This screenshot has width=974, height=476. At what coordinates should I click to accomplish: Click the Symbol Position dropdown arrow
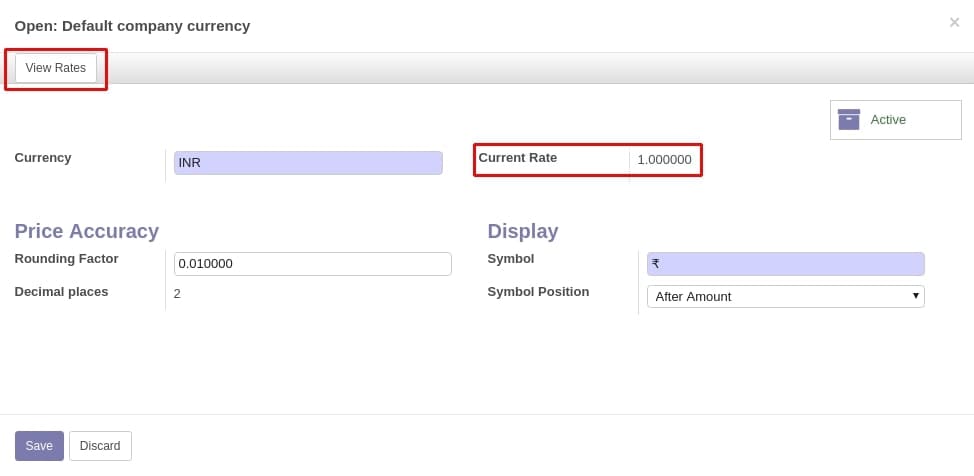coord(916,296)
